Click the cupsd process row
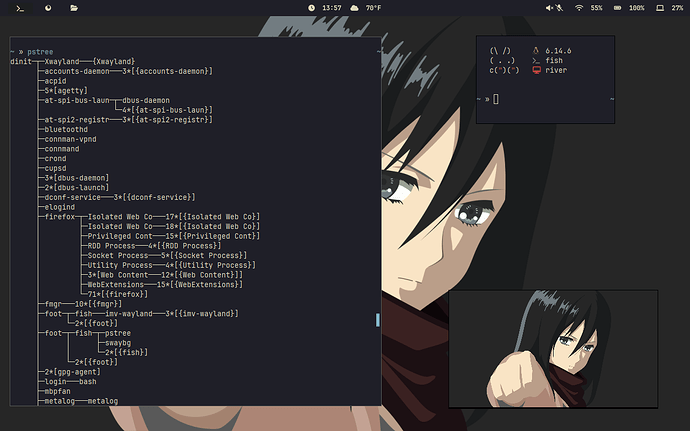This screenshot has width=690, height=431. (x=55, y=168)
